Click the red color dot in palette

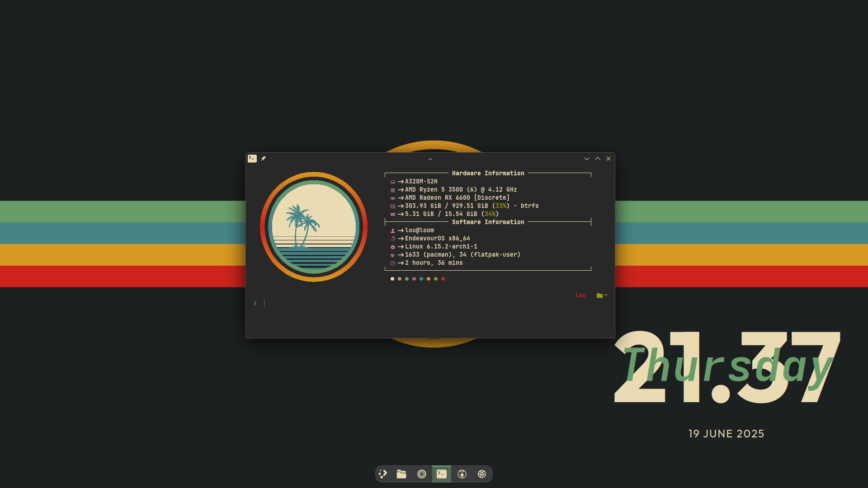pos(443,279)
